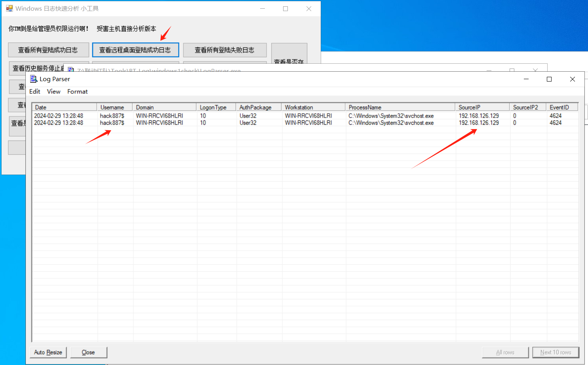Click Domain WIN-RRCVI68HLRI in the first row

[160, 116]
